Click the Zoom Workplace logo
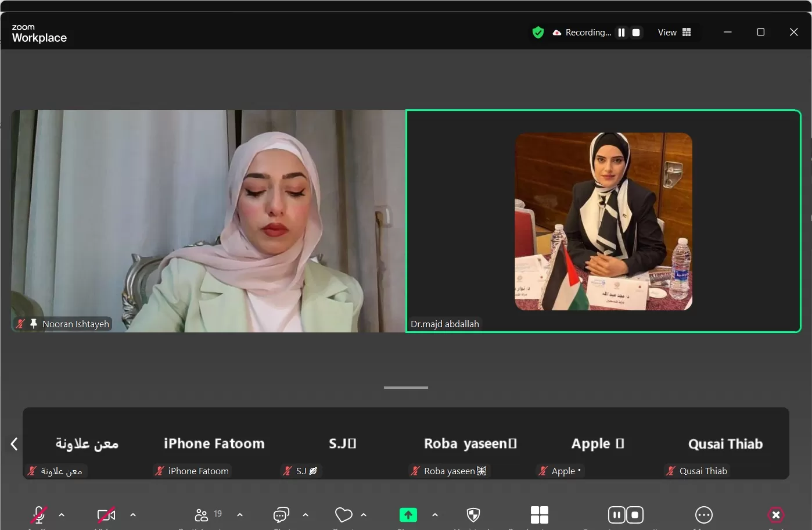This screenshot has width=812, height=530. 39,34
